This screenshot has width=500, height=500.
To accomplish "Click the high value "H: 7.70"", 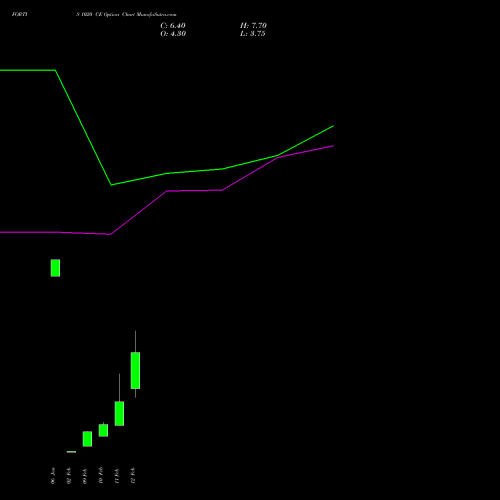I will (x=253, y=26).
